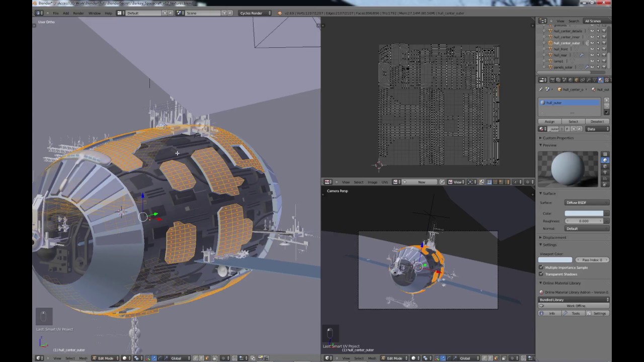Open Edit Mode dropdown in left viewport
644x362 pixels.
coord(105,358)
